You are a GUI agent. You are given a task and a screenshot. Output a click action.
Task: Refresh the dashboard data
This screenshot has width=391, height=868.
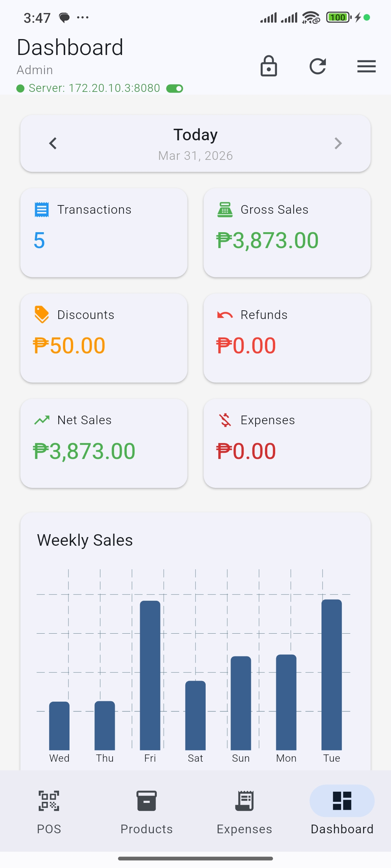[x=318, y=66]
